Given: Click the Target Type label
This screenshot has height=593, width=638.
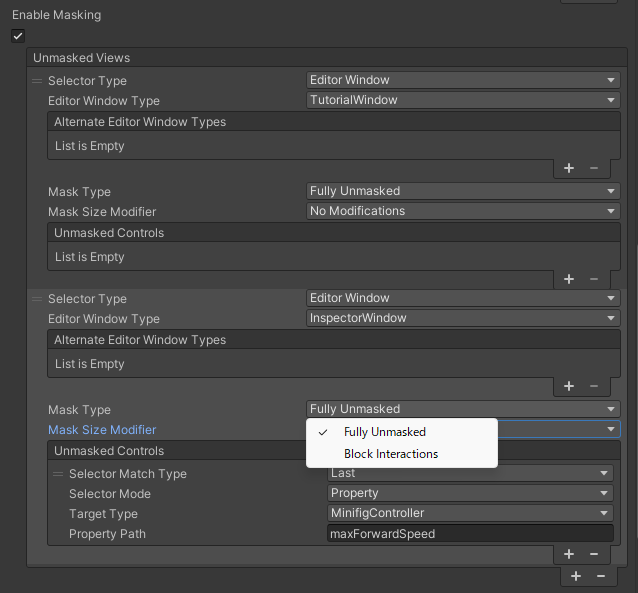Looking at the screenshot, I should pos(103,514).
